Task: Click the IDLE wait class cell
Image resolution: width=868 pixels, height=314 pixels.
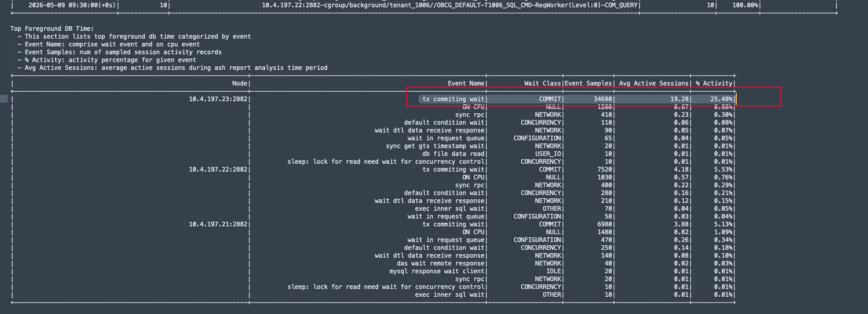Action: click(553, 271)
